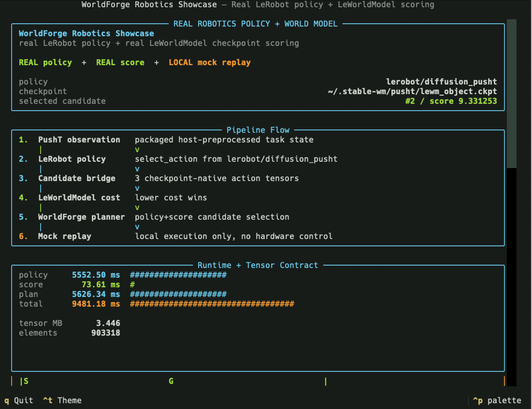Screen dimensions: 532x409
Task: Click 'local execution only, no hardware control' text
Action: [234, 237]
